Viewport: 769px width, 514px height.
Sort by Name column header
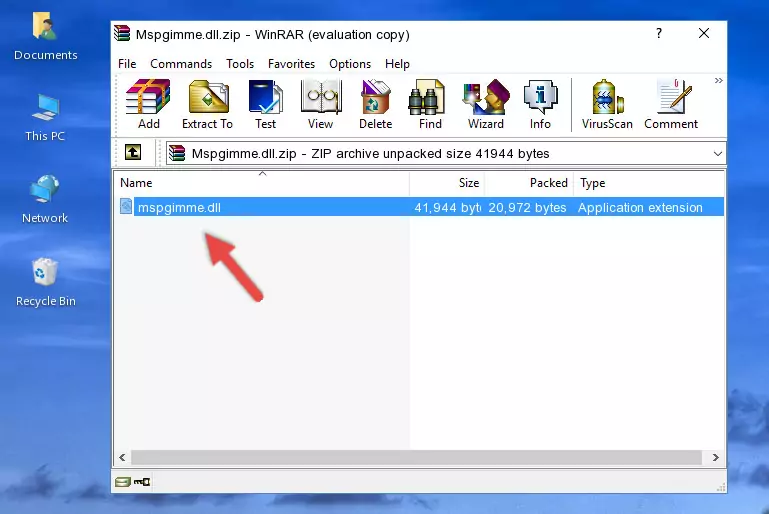coord(263,183)
